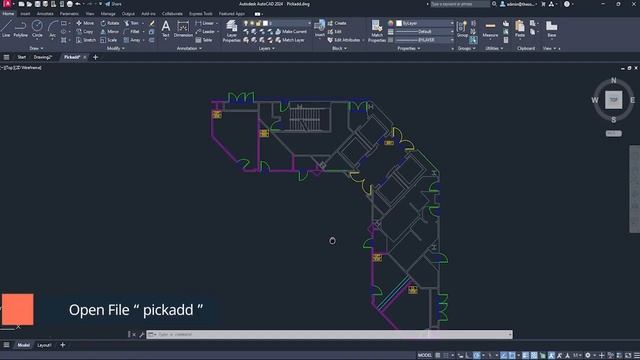The height and width of the screenshot is (360, 640).
Task: Click the Leader annotation tool
Action: pos(205,31)
